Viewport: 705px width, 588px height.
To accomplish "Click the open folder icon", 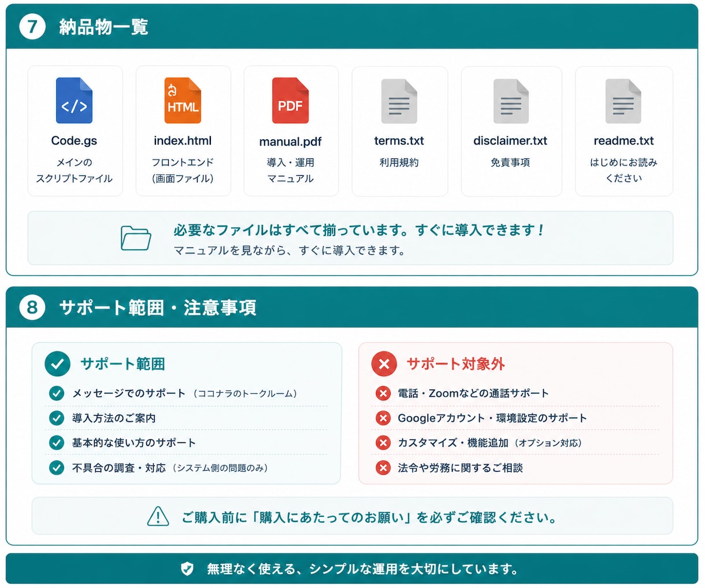I will pos(136,238).
